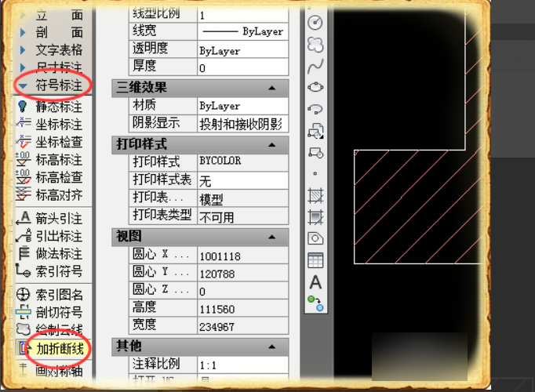Select the Make Block tool
Viewport: 535px width, 392px height.
click(x=315, y=153)
